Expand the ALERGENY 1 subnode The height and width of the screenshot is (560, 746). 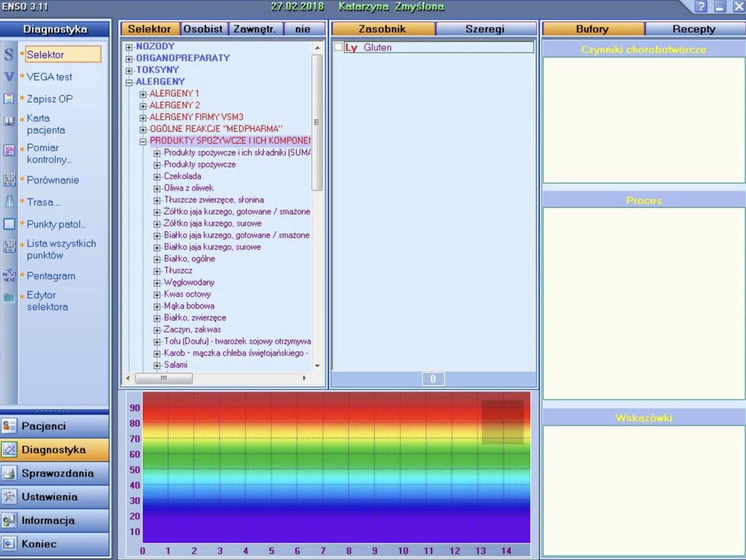pyautogui.click(x=143, y=94)
